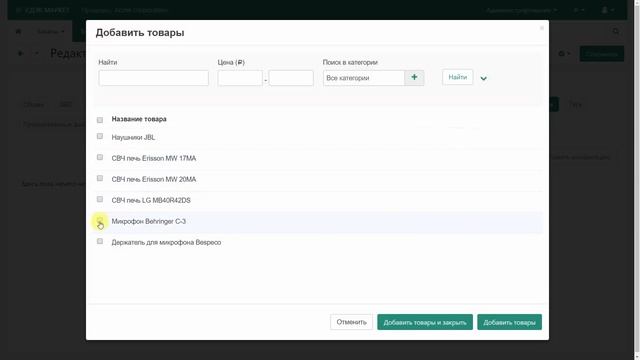Open the user account menu in background header
Screen dimensions: 640x360
click(x=607, y=10)
